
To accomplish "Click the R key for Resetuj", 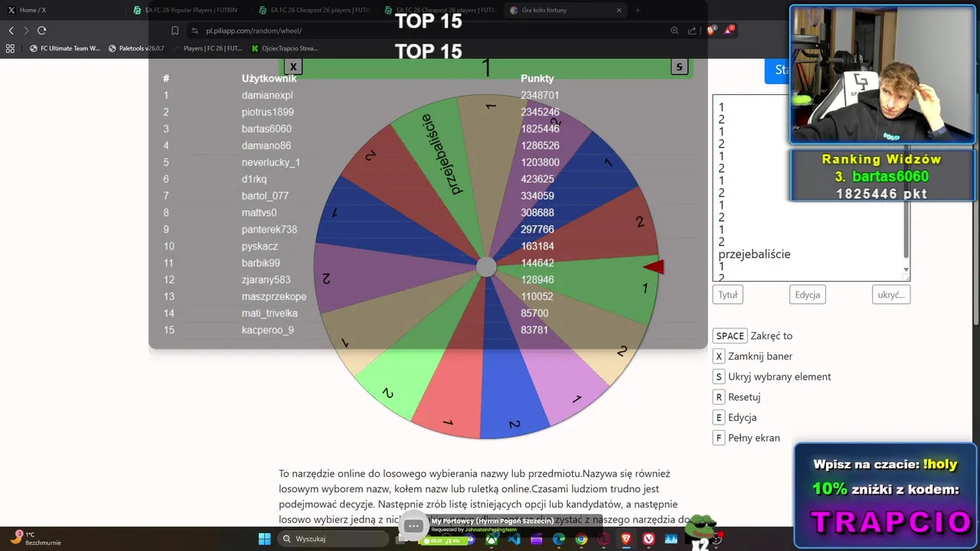I will (718, 397).
